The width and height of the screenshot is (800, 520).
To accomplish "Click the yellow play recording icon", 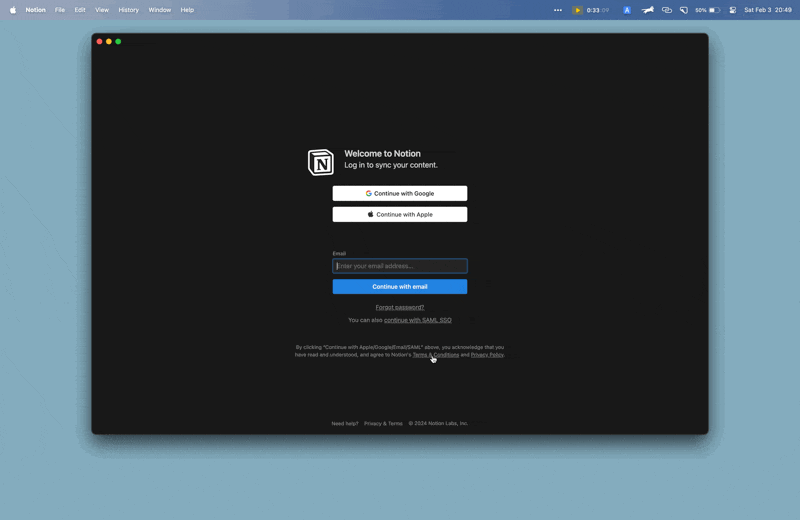I will click(577, 10).
